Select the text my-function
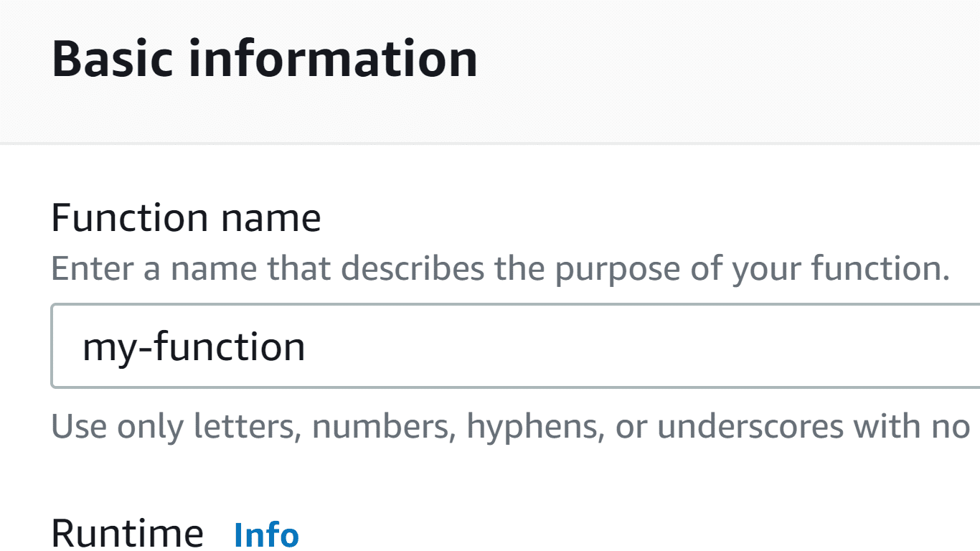This screenshot has width=980, height=551. 194,346
